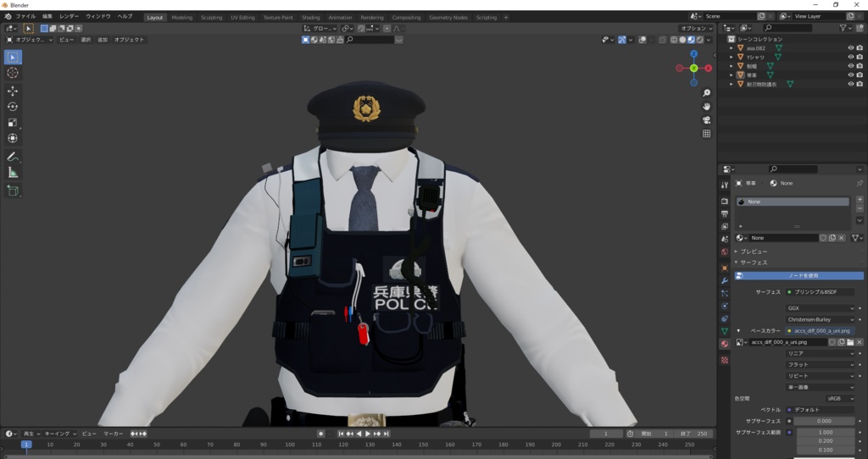
Task: Switch perspective/orthographic grid icon
Action: [x=706, y=133]
